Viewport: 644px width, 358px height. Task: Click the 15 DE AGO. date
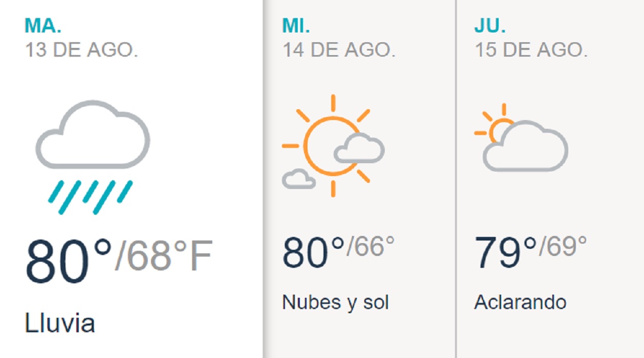click(531, 50)
